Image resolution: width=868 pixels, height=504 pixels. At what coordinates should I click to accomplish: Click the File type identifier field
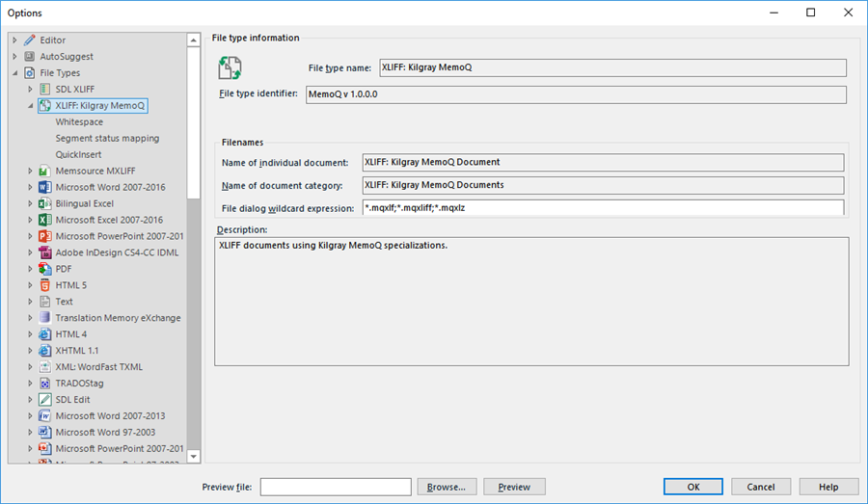coord(577,94)
